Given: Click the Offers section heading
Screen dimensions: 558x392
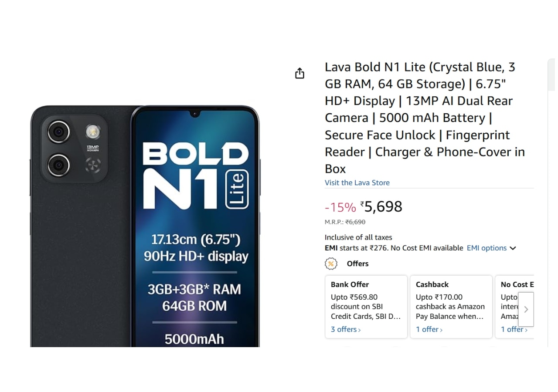Looking at the screenshot, I should (357, 264).
